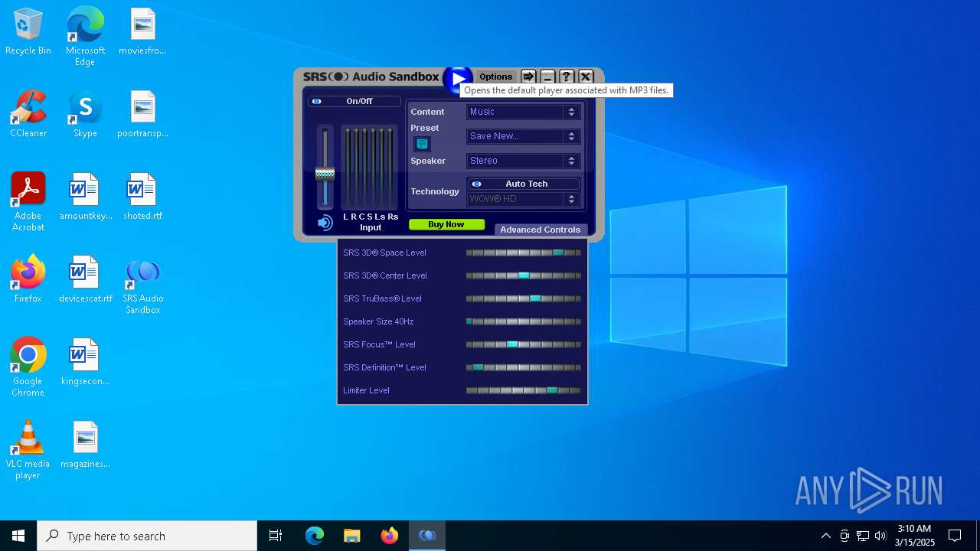Select the shoted.rtf document icon

pos(142,197)
